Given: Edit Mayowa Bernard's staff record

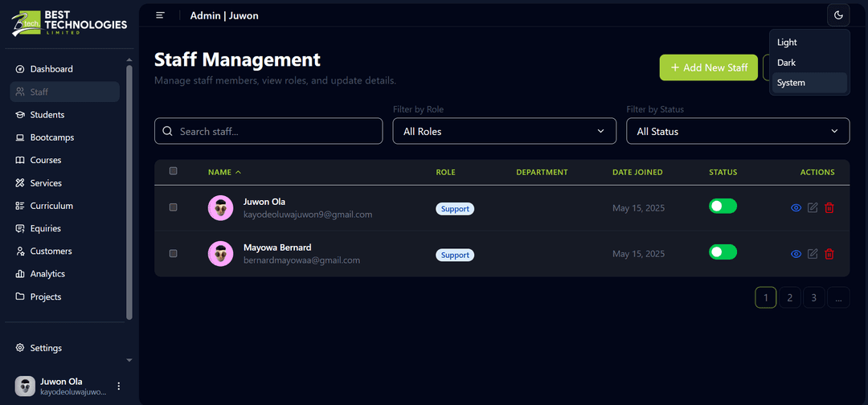Looking at the screenshot, I should [813, 254].
